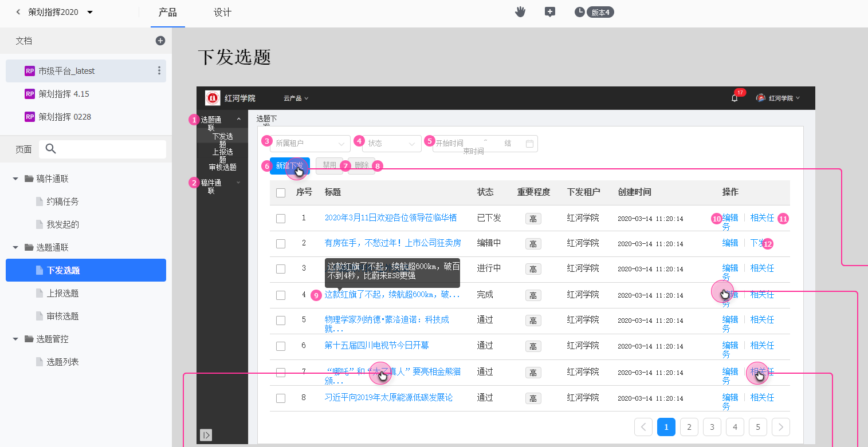Switch to the 设计 tab
The width and height of the screenshot is (868, 447).
pos(222,13)
